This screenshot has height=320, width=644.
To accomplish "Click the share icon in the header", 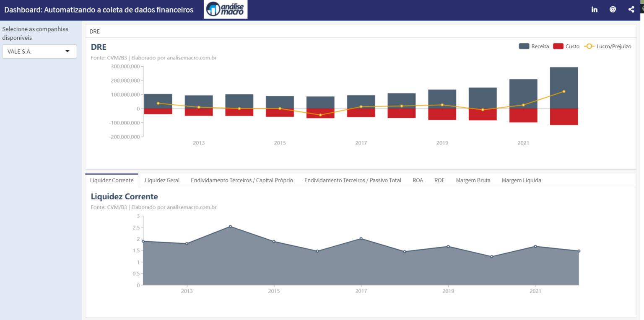I will point(631,9).
